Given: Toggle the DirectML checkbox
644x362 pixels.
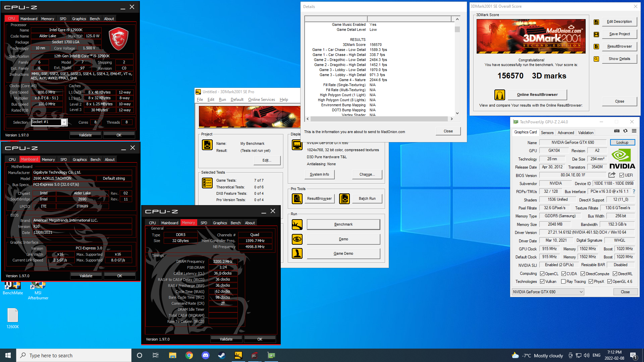Looking at the screenshot, I should coord(615,274).
